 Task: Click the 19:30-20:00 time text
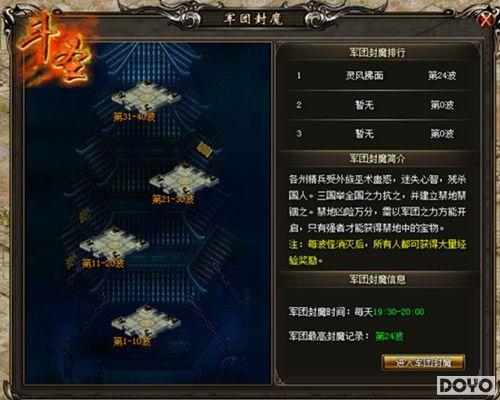point(399,312)
